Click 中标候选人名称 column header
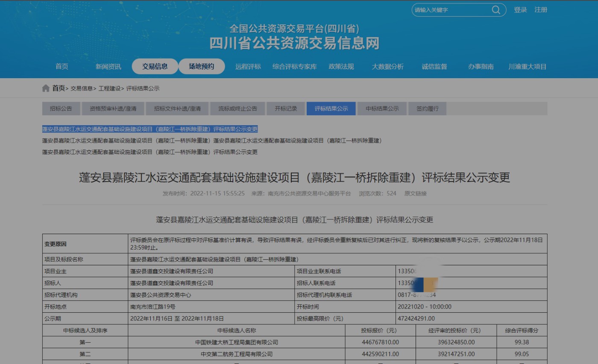This screenshot has width=598, height=364. 237,331
